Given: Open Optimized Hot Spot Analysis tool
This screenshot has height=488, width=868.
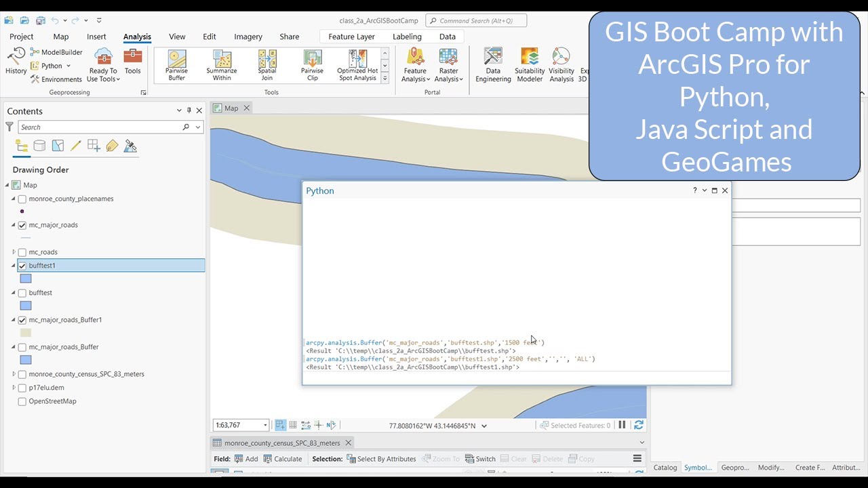Looking at the screenshot, I should click(357, 65).
